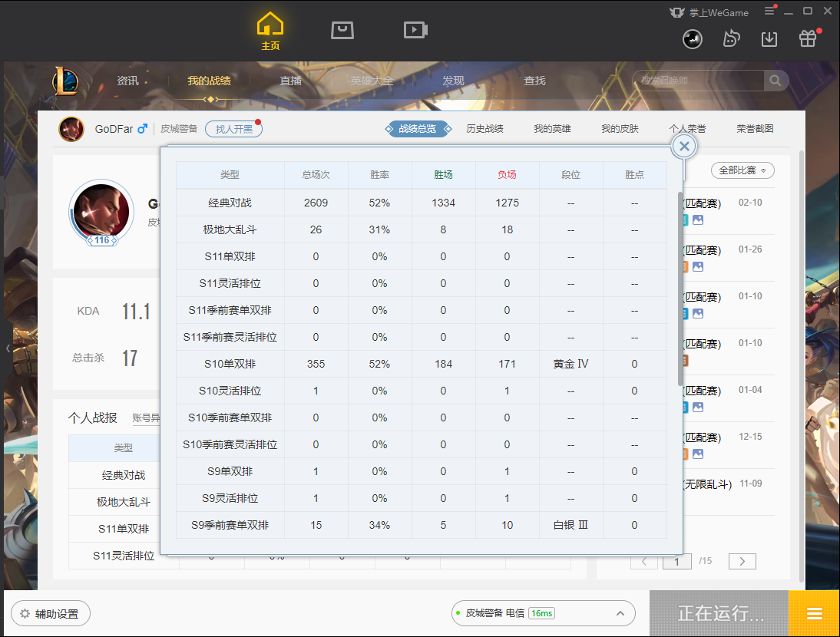Click screenshot image icon on 12-15 match
Viewport: 840px width, 637px height.
[x=697, y=454]
